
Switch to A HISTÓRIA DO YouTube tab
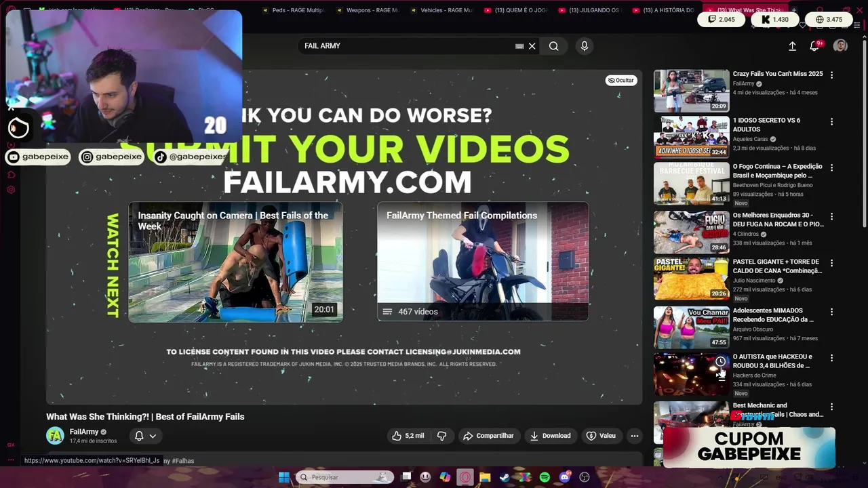click(x=664, y=10)
